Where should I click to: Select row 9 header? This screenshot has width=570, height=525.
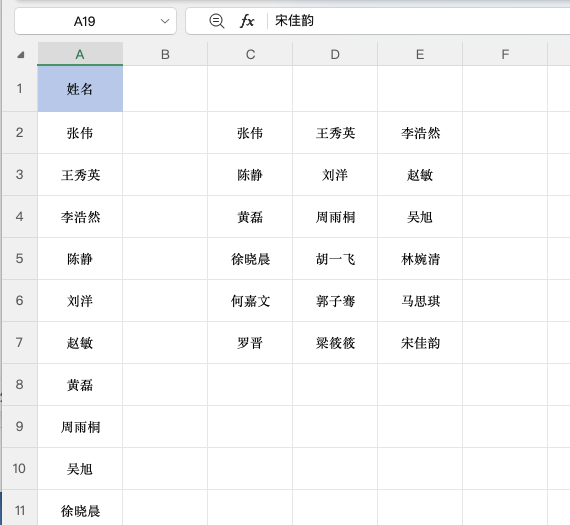coord(20,426)
